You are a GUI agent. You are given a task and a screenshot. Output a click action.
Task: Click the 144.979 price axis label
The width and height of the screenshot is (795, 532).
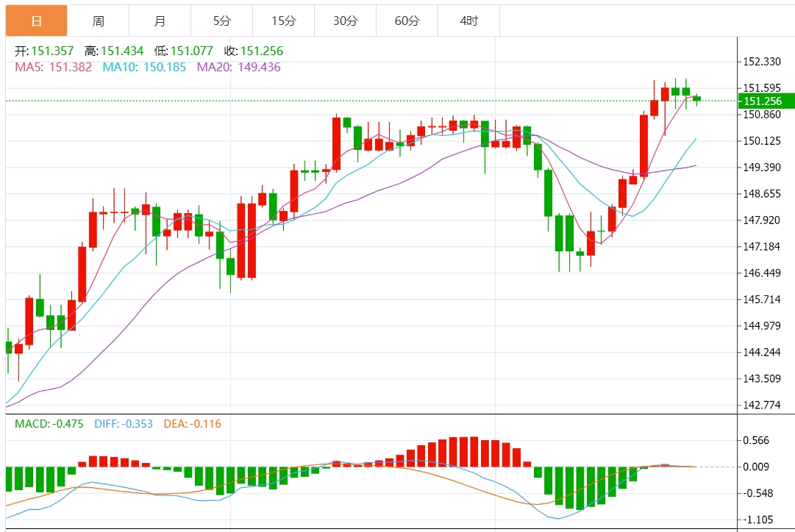(x=762, y=326)
